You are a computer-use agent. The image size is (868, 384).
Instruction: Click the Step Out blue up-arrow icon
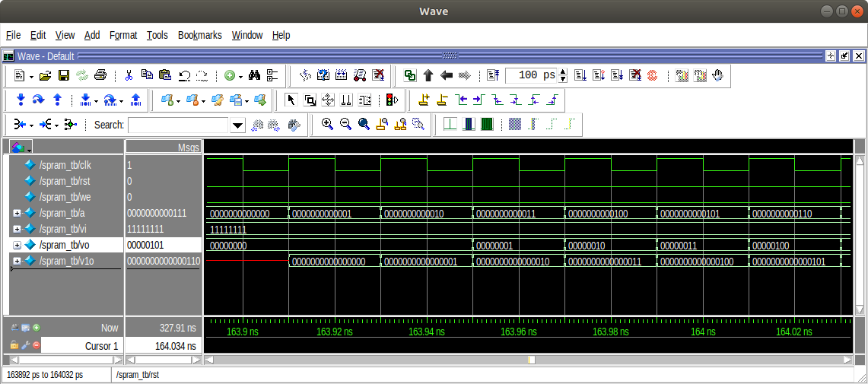click(57, 100)
